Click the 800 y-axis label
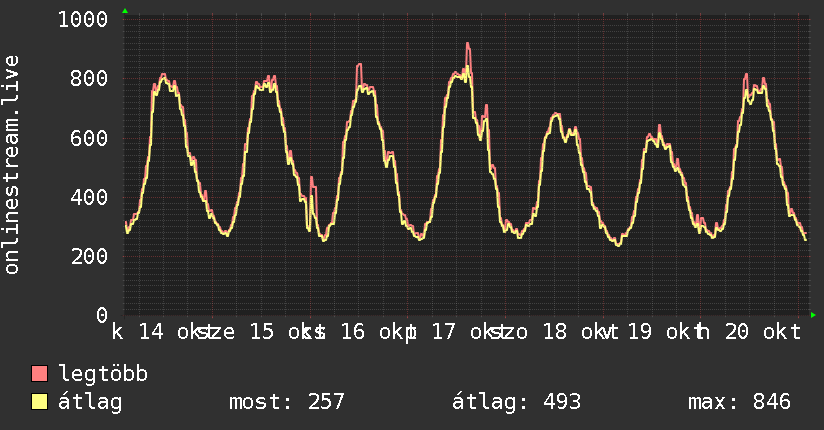This screenshot has width=824, height=430. coord(89,78)
